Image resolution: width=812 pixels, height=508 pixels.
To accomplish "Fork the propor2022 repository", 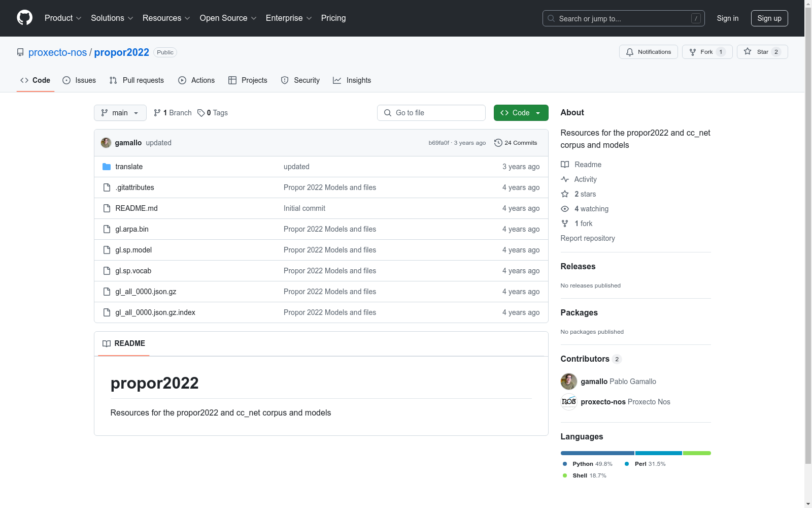I will click(707, 52).
